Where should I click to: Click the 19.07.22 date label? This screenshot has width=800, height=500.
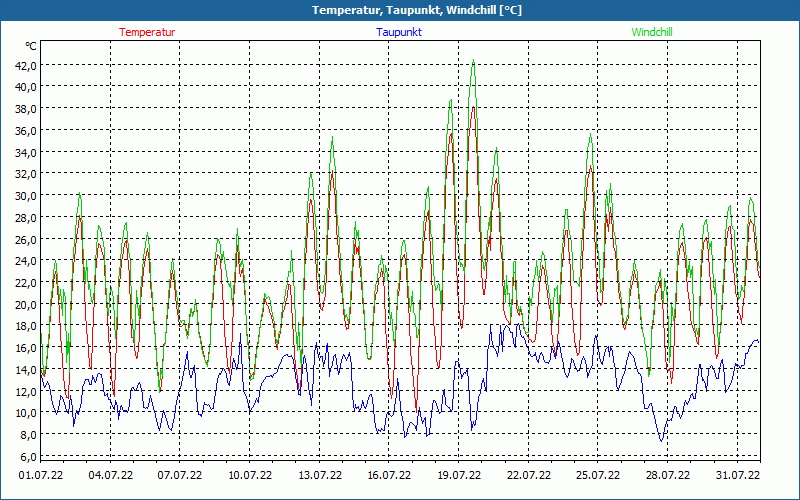459,476
